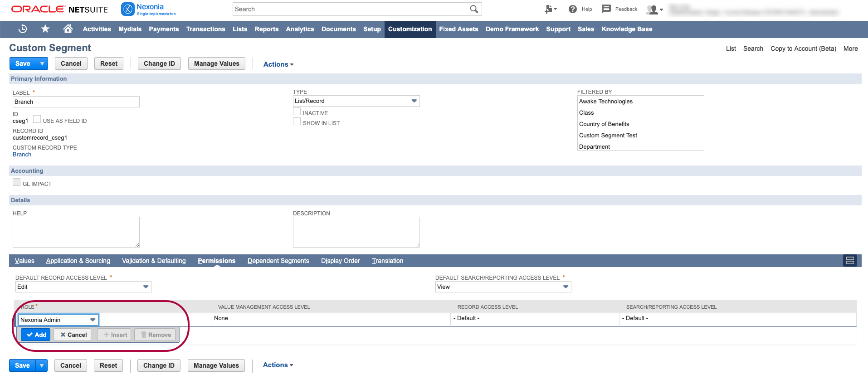Viewport: 868px width, 389px height.
Task: Click the Label input field
Action: point(76,102)
